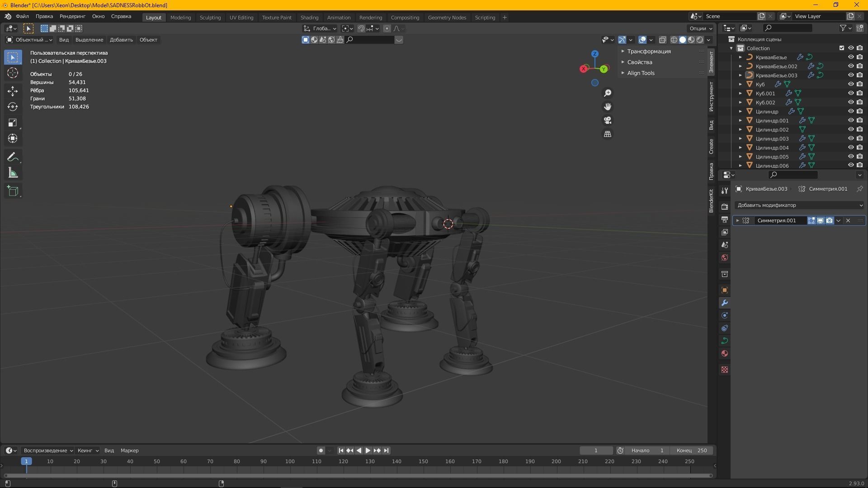The height and width of the screenshot is (488, 868).
Task: Open the Рендеринг menu
Action: coord(72,16)
